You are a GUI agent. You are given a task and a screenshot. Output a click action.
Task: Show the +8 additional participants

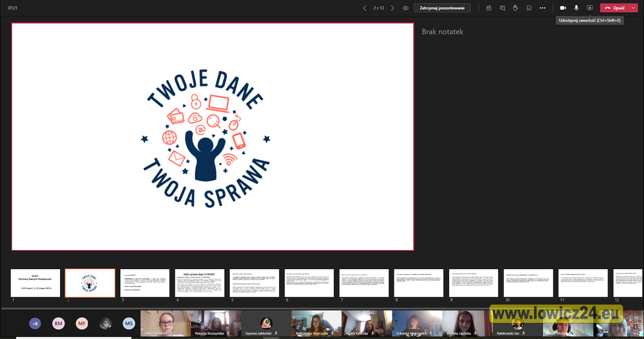(35, 323)
